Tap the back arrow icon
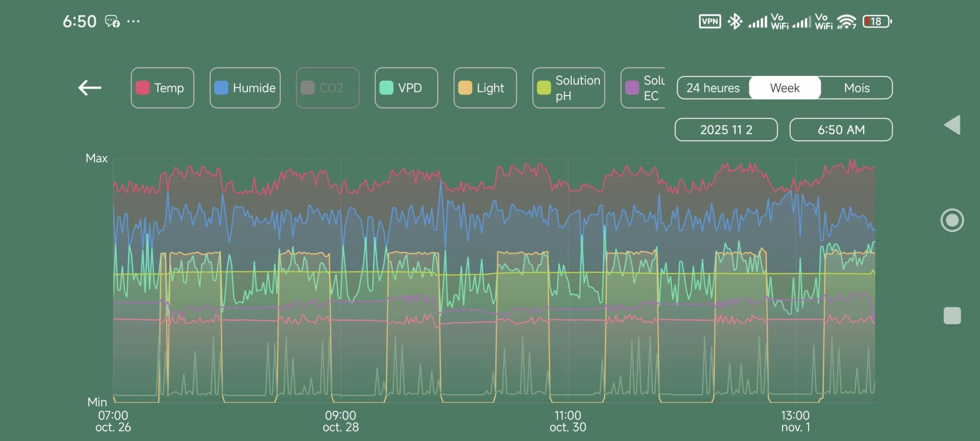Viewport: 980px width, 441px height. pos(90,88)
